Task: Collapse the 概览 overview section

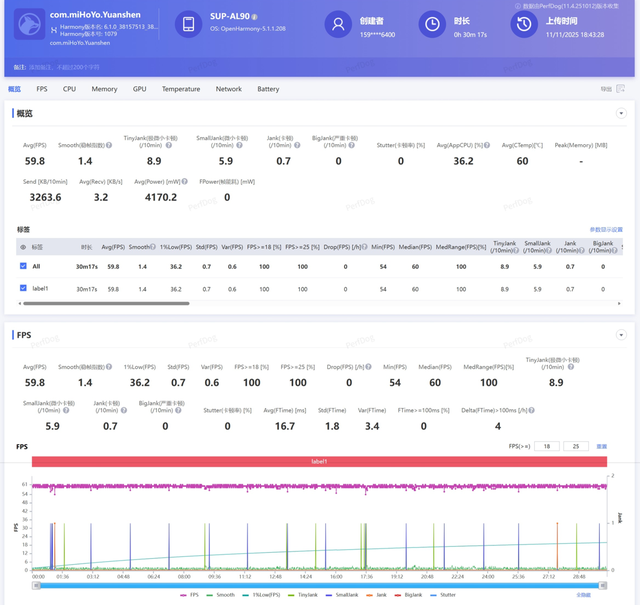Action: coord(621,114)
